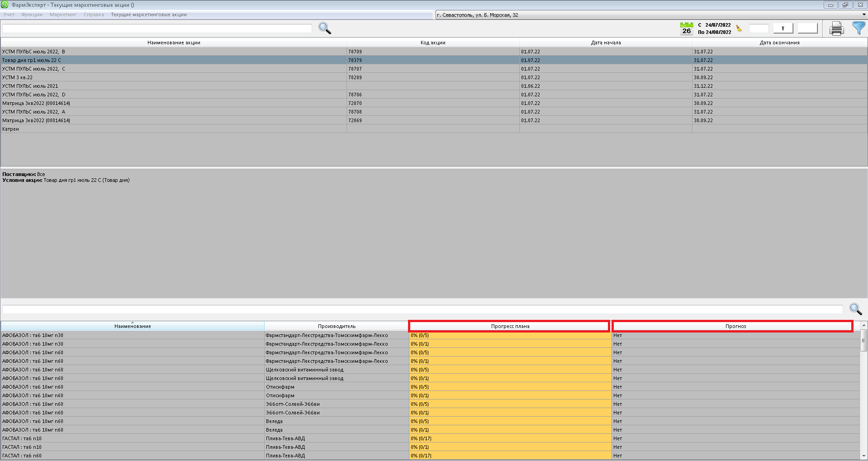Click the product list scroll down arrow
The image size is (868, 461).
point(863,456)
